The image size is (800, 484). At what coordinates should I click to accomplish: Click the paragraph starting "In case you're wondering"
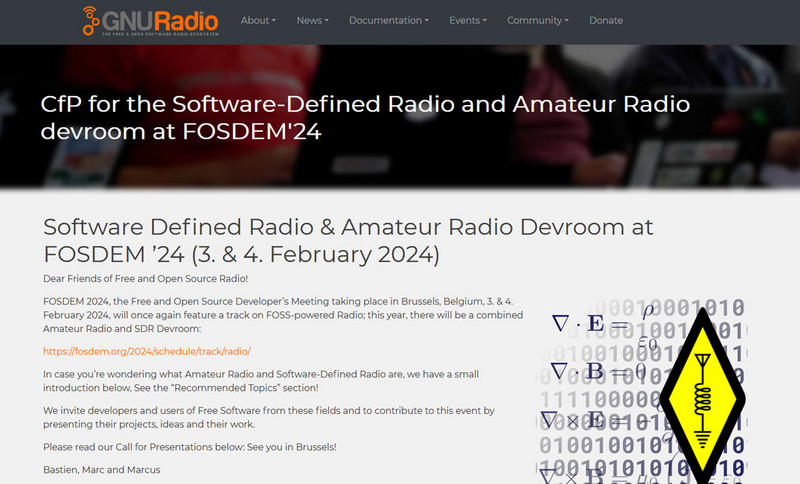[261, 381]
